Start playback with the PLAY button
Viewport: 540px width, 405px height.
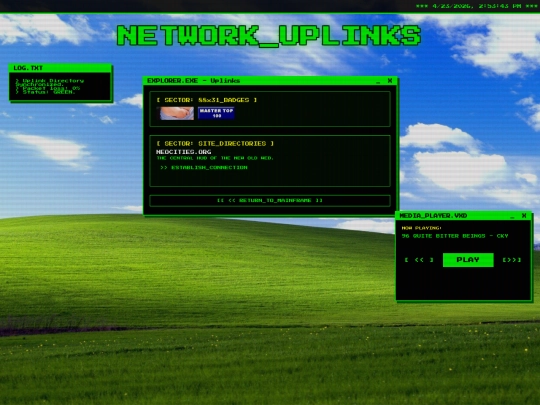[468, 260]
